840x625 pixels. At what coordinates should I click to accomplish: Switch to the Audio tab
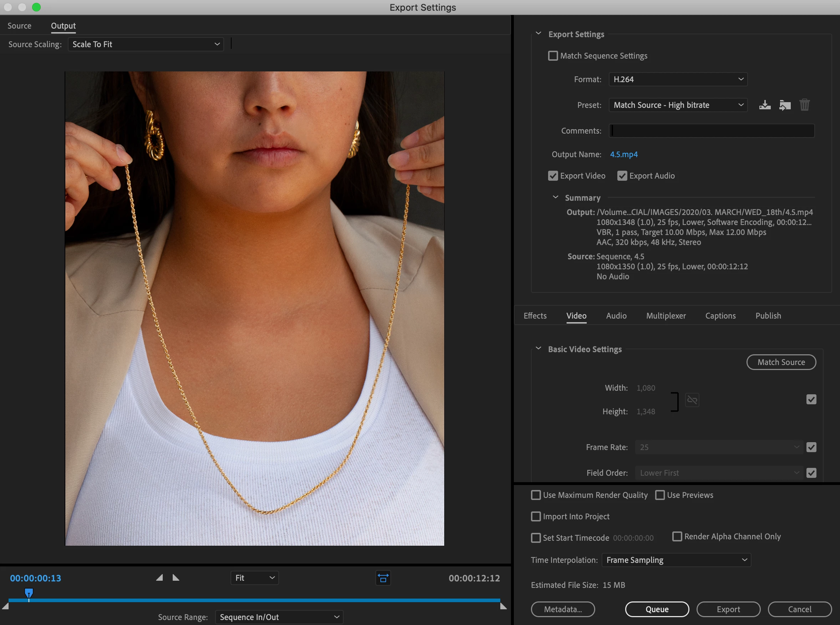pos(616,316)
